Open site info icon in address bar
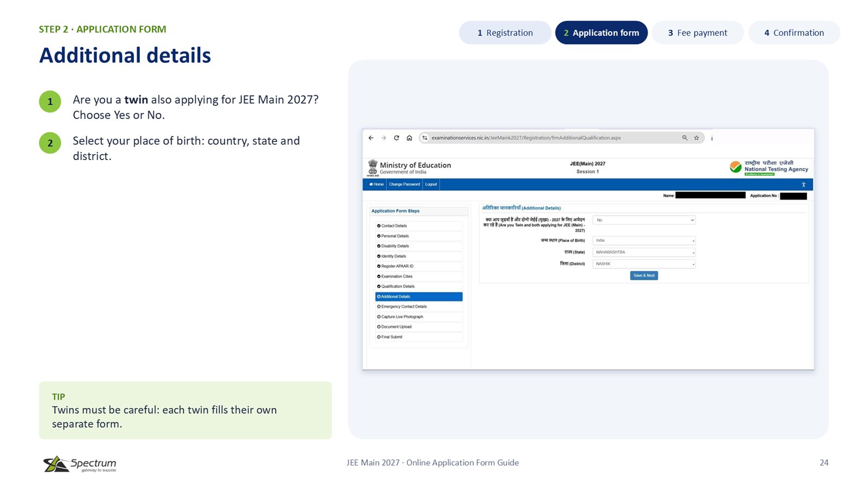This screenshot has height=488, width=868. pyautogui.click(x=425, y=138)
